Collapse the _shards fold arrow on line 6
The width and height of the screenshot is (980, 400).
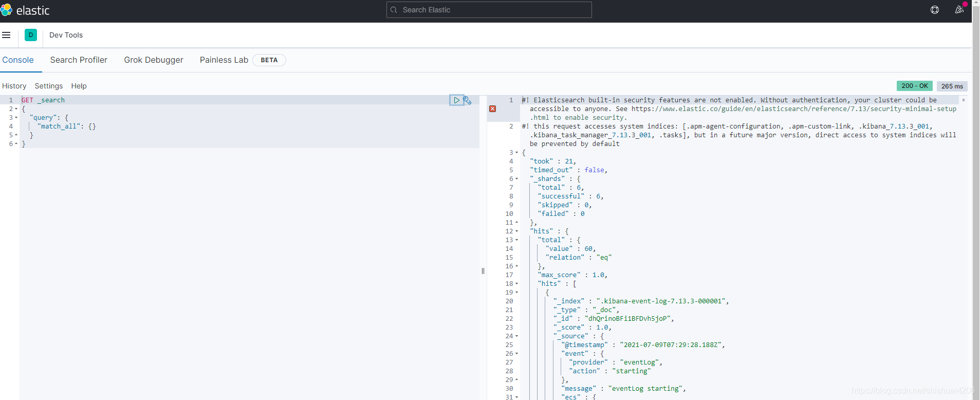516,179
